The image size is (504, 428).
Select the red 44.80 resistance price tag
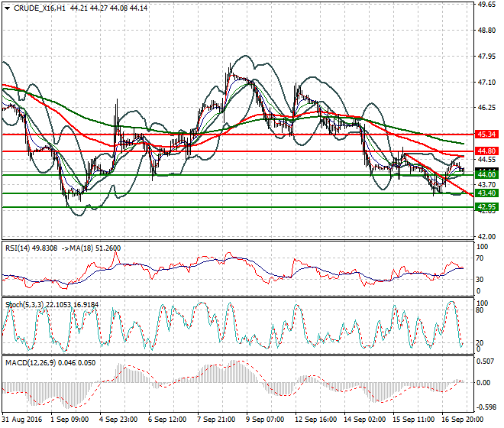pos(486,151)
